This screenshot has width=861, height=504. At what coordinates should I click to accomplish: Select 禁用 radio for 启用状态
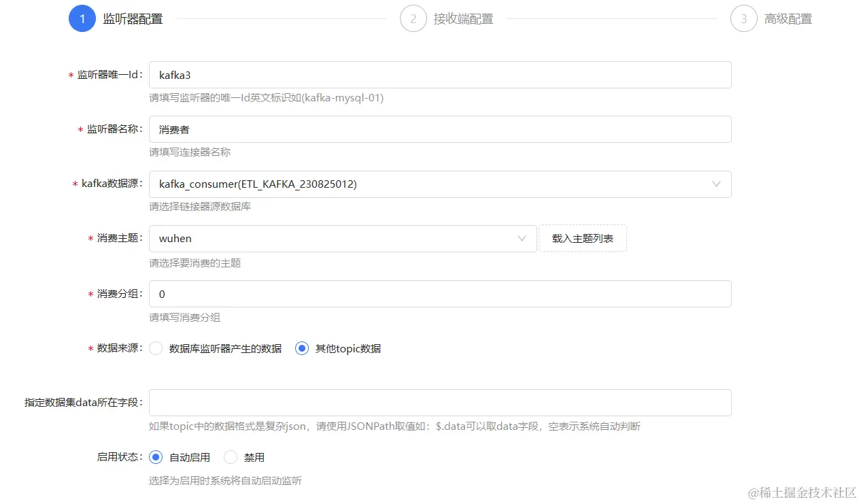231,457
